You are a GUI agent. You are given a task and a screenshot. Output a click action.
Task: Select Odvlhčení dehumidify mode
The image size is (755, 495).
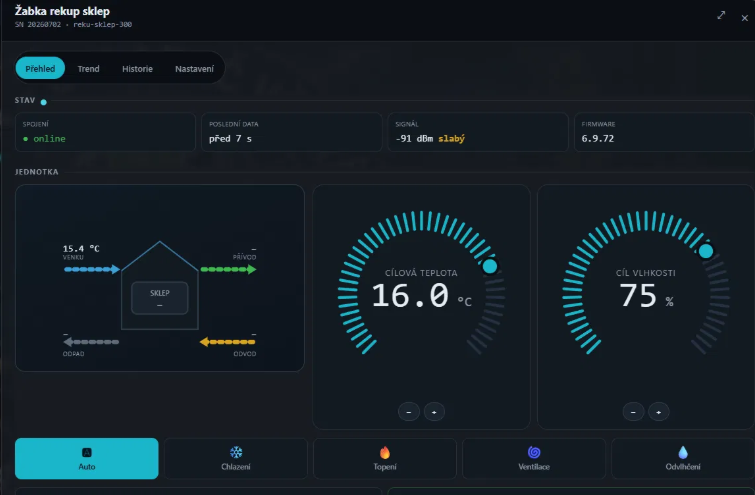[x=683, y=458]
